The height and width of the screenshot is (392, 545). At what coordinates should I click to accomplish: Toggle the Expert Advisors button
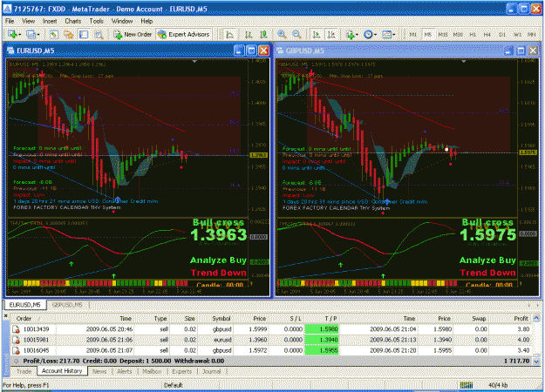tap(183, 34)
